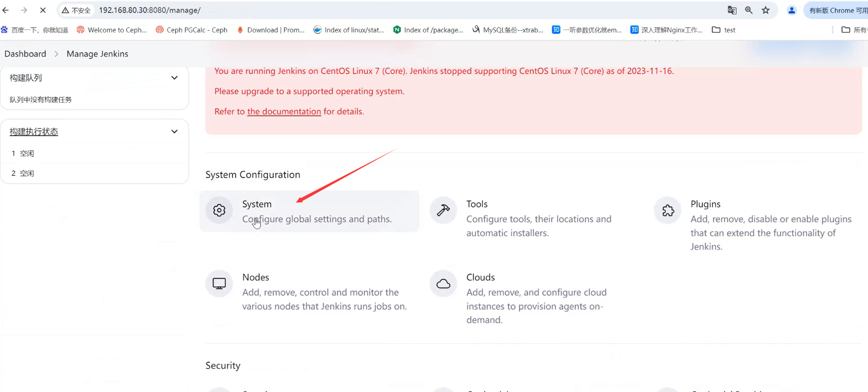The image size is (868, 392).
Task: Open the MySQL备份 xtrabackup bookmark
Action: click(x=508, y=30)
